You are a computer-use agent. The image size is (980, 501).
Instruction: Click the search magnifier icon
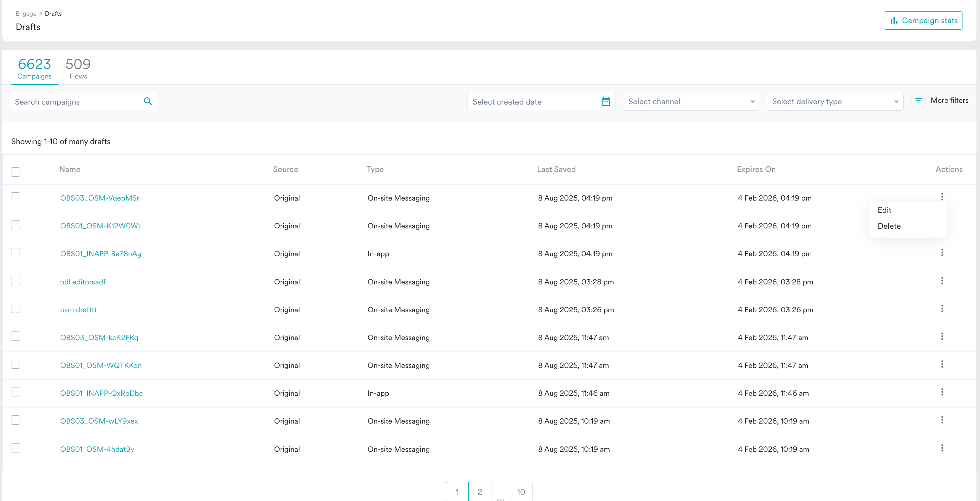tap(148, 101)
